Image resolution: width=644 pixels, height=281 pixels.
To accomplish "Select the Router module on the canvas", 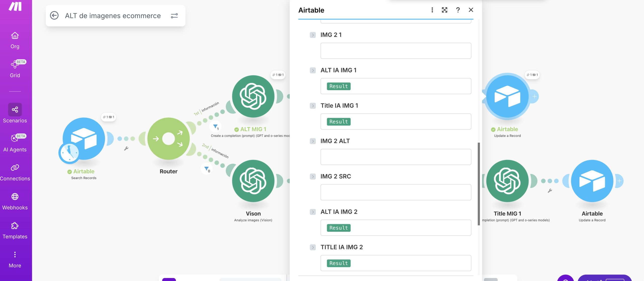I will point(168,138).
